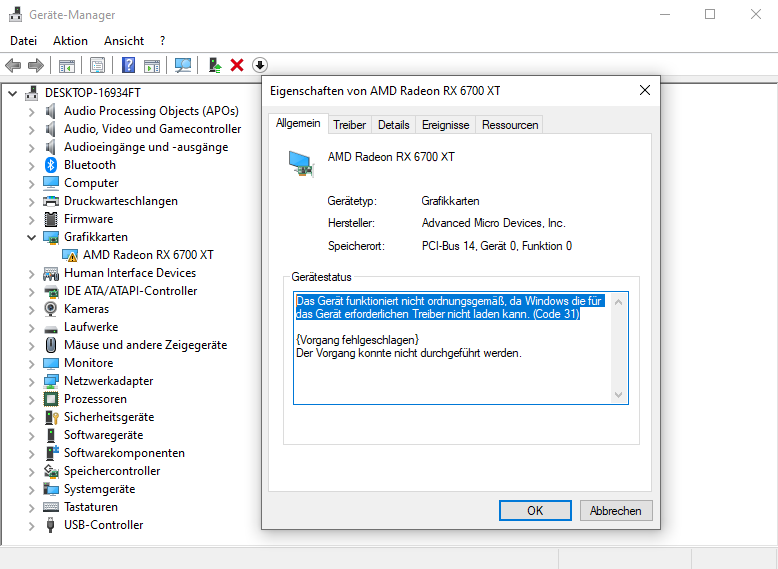778x569 pixels.
Task: Click the Sicherheitsgeräte key icon
Action: tap(52, 417)
